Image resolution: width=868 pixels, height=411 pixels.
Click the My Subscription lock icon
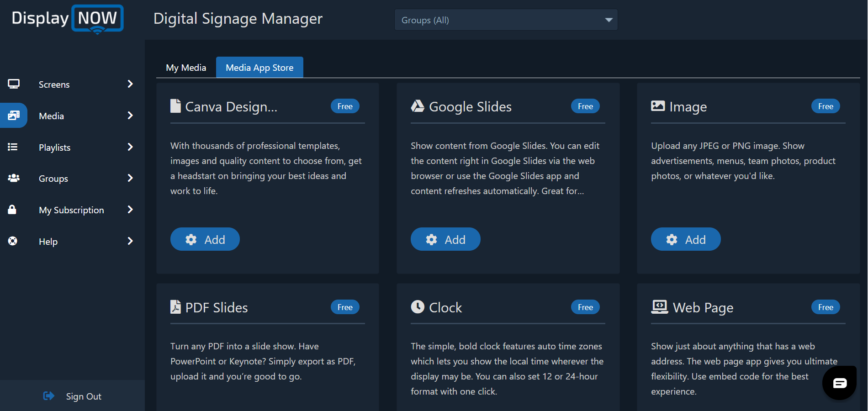coord(12,210)
